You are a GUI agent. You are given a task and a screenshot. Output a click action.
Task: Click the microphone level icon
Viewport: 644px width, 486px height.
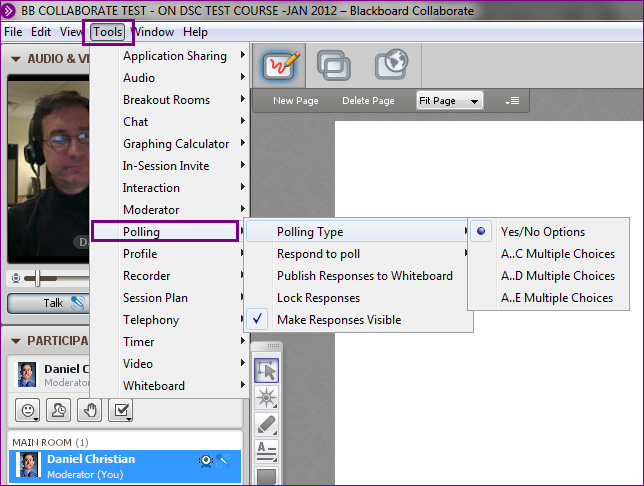pos(16,279)
